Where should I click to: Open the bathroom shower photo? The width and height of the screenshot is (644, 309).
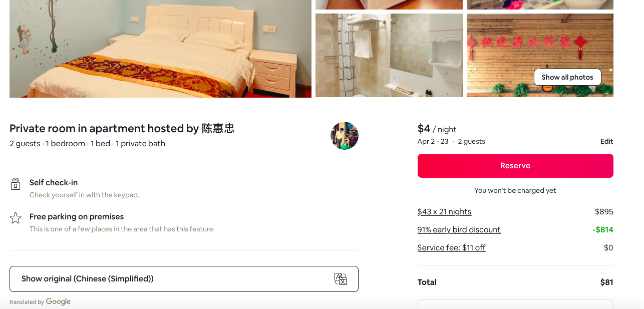[389, 55]
